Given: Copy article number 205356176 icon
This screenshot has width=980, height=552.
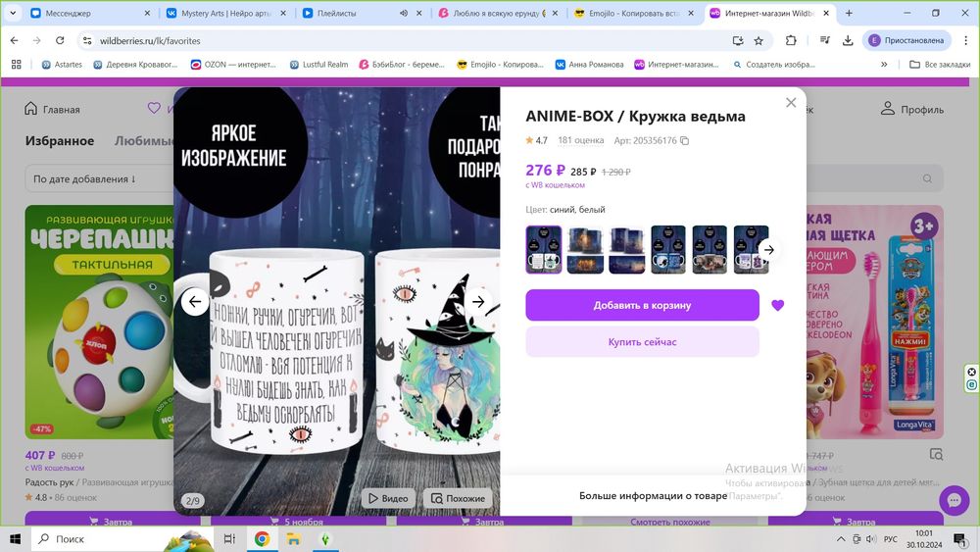Looking at the screenshot, I should tap(684, 140).
